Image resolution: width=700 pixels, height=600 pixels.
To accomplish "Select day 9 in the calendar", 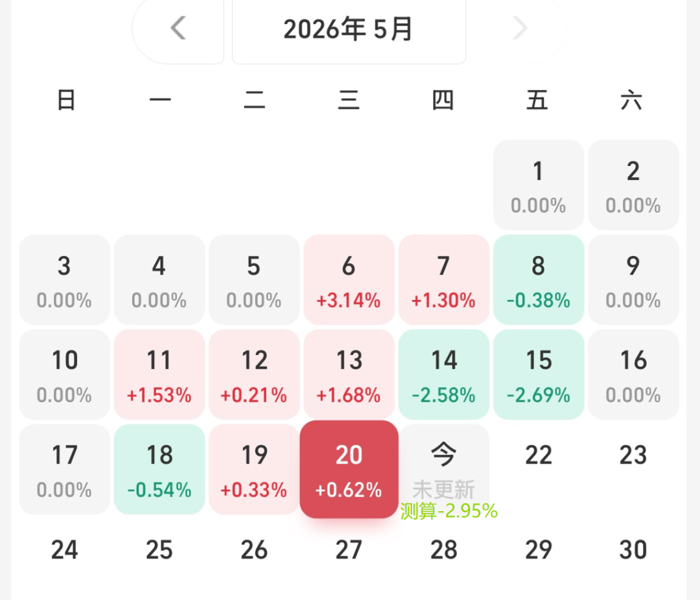I will pyautogui.click(x=633, y=280).
